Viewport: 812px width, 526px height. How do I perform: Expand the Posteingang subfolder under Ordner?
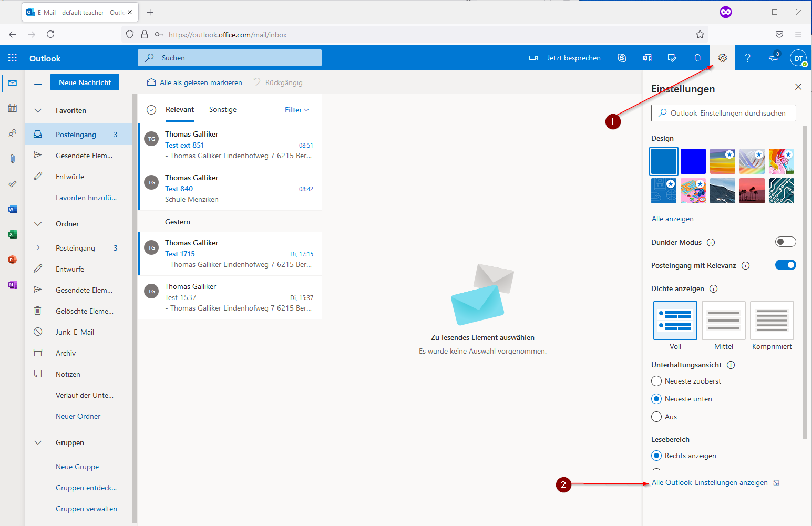(38, 248)
